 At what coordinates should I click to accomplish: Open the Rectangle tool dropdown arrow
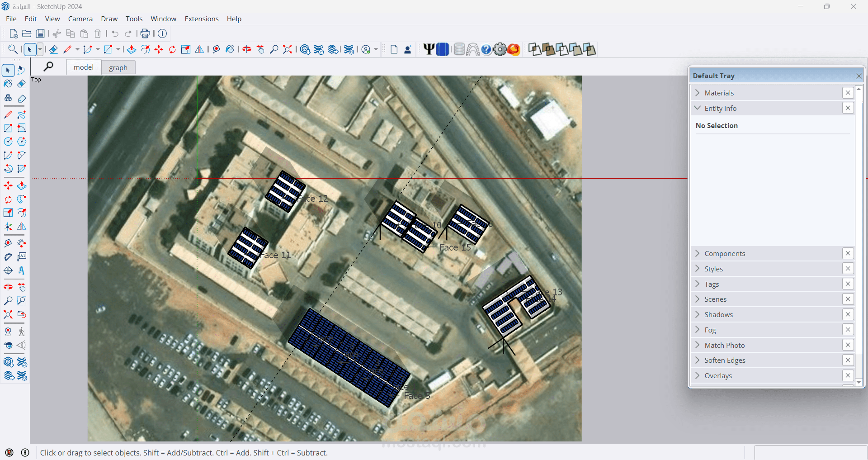coord(118,49)
